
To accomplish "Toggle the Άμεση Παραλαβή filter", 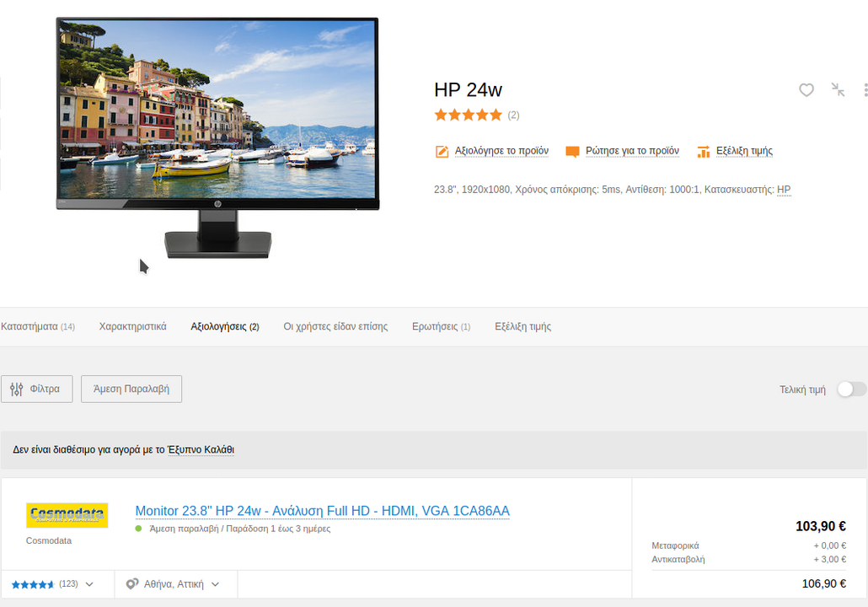I will (x=131, y=389).
